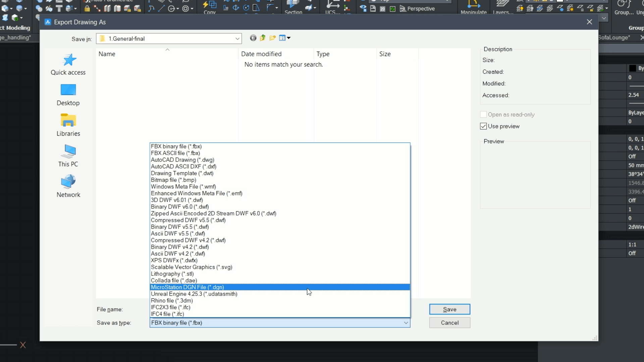Image resolution: width=644 pixels, height=362 pixels.
Task: Open the dialog's view options dropdown arrow
Action: (x=289, y=38)
